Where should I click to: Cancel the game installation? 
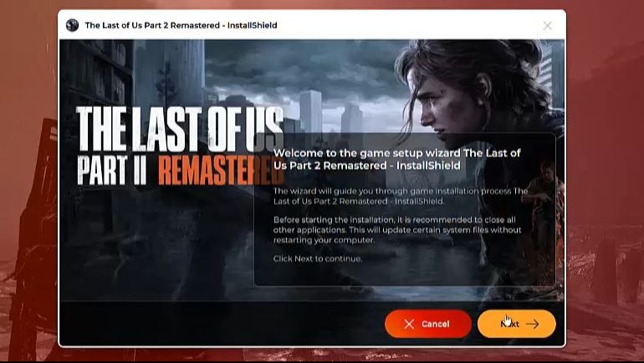pos(428,324)
